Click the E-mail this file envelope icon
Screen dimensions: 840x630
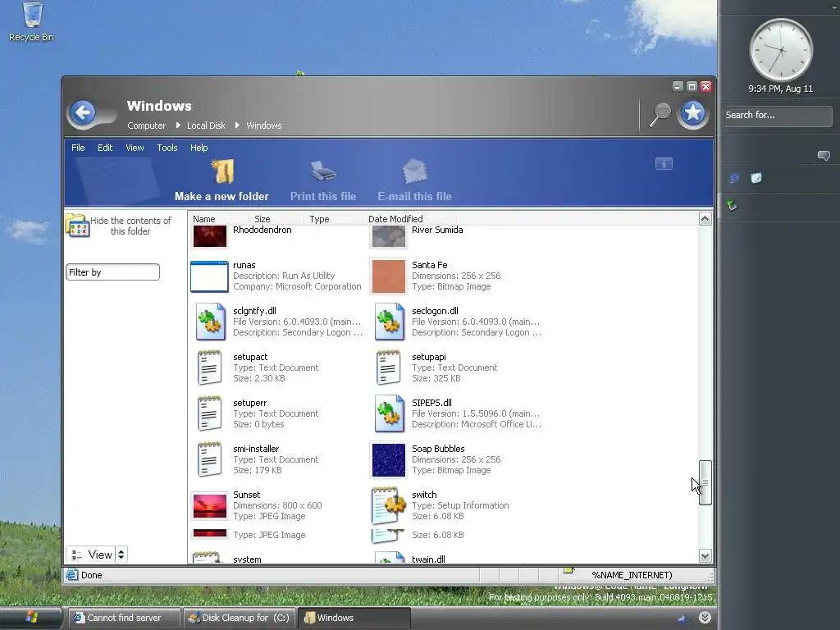[414, 171]
